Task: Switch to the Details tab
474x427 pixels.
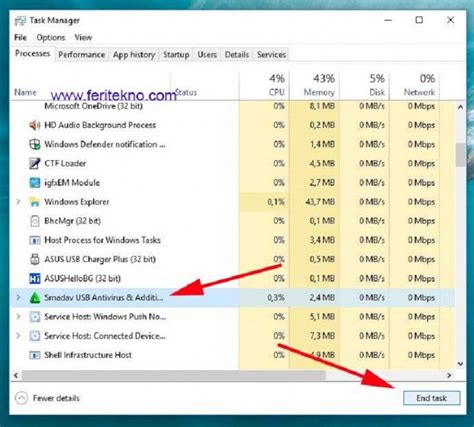Action: [x=237, y=55]
